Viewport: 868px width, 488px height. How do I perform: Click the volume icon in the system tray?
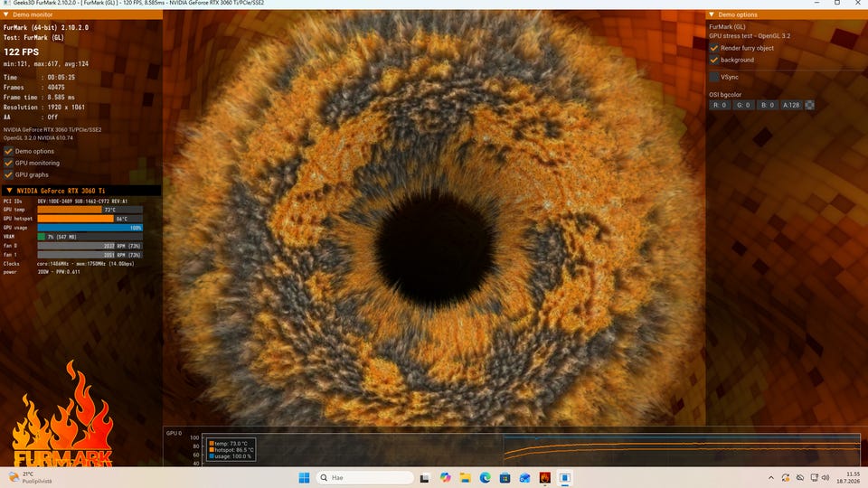(x=826, y=477)
